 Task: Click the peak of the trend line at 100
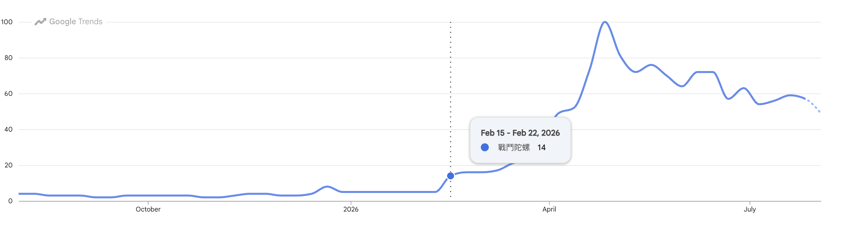click(x=605, y=22)
